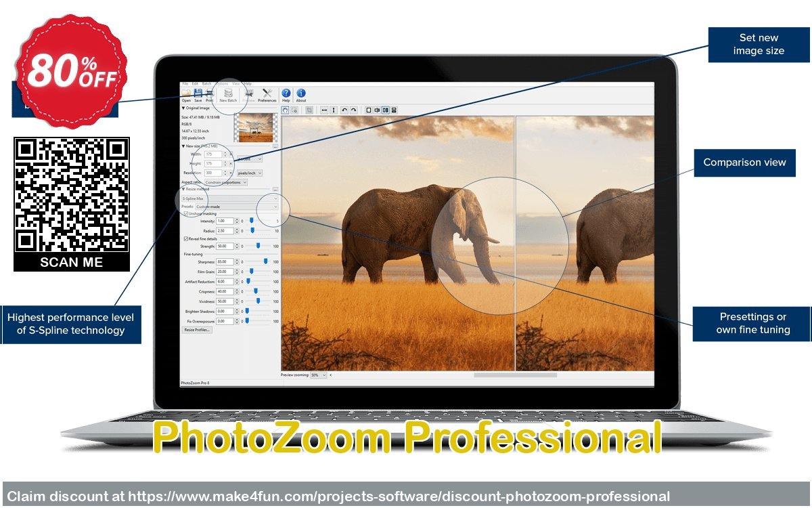Click the Preview camera icon in toolbar

(x=249, y=93)
